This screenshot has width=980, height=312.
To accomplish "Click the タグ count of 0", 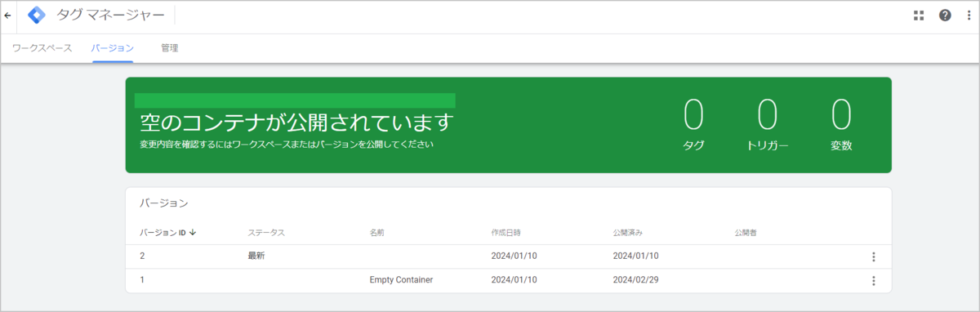I will (x=693, y=115).
